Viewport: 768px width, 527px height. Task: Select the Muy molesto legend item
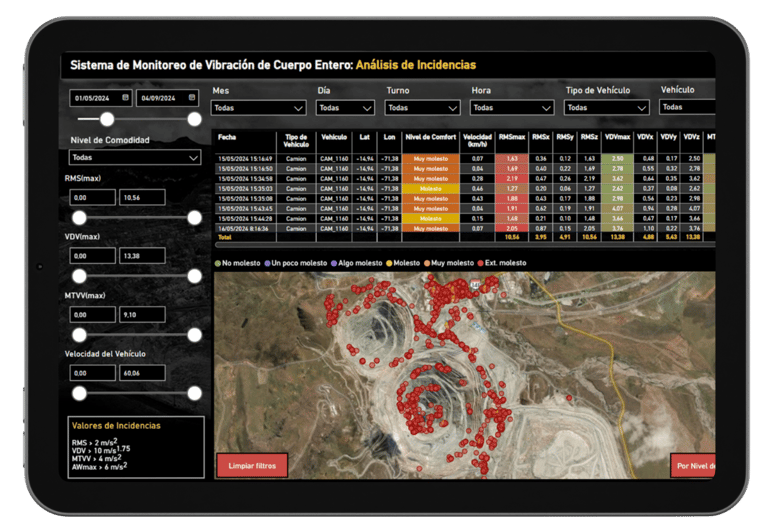(449, 263)
